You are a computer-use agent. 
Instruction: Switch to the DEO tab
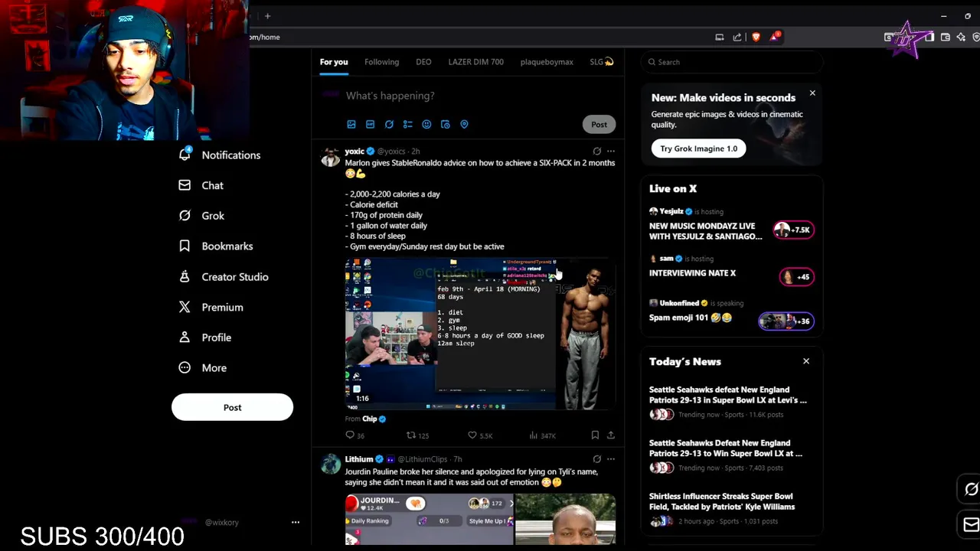423,62
